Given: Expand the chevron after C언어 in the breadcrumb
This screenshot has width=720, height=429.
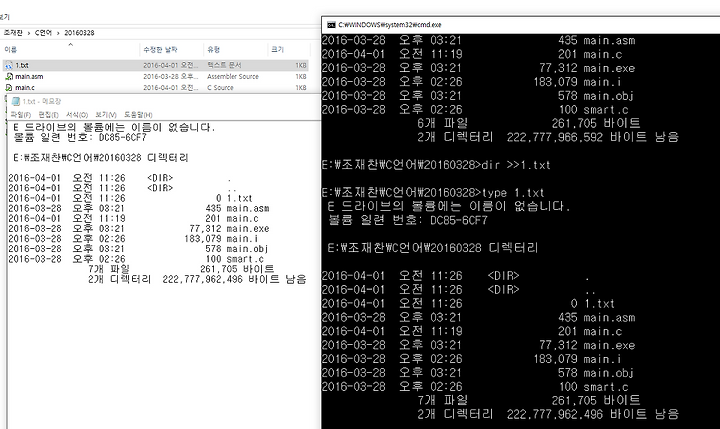Looking at the screenshot, I should pyautogui.click(x=58, y=33).
